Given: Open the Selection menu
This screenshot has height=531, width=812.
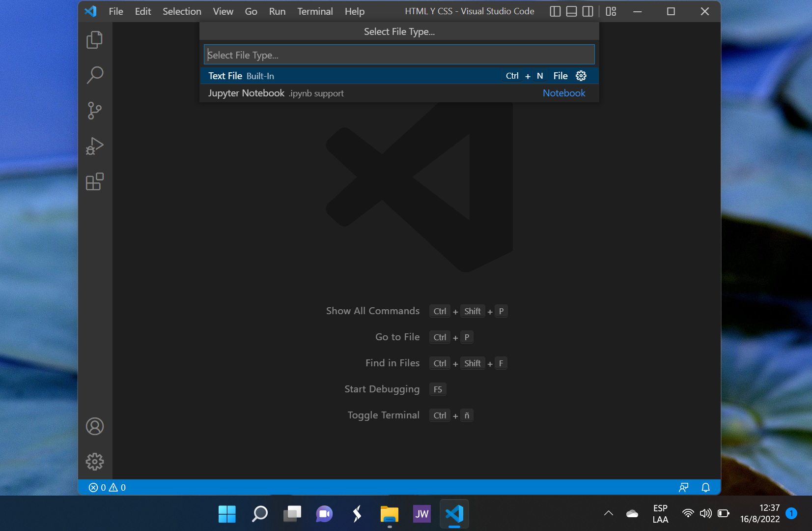Looking at the screenshot, I should click(182, 11).
